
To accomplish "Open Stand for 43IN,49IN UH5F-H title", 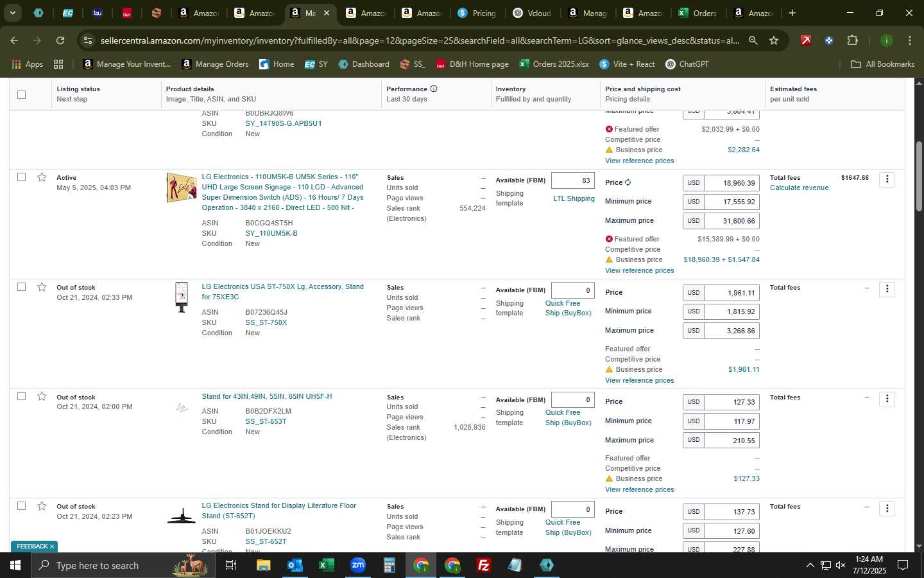I will click(x=267, y=396).
